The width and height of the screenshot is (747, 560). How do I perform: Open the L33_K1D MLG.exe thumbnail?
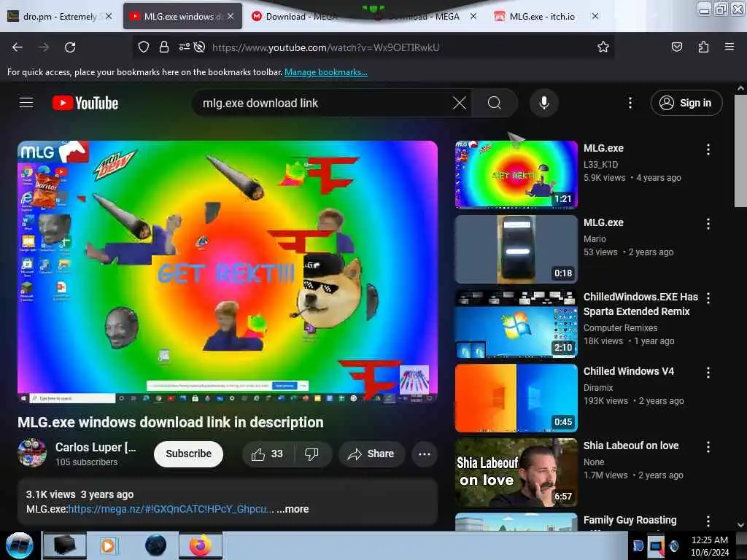[516, 175]
